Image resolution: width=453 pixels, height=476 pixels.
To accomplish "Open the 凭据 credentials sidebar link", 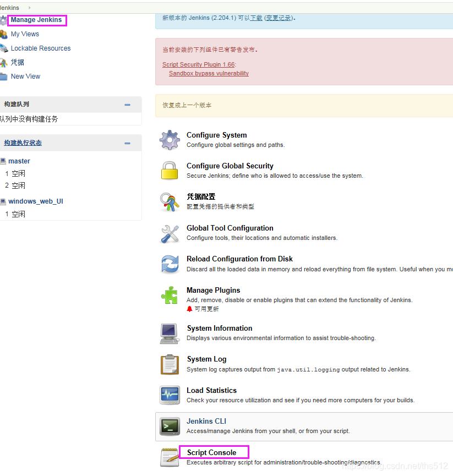I will 17,62.
